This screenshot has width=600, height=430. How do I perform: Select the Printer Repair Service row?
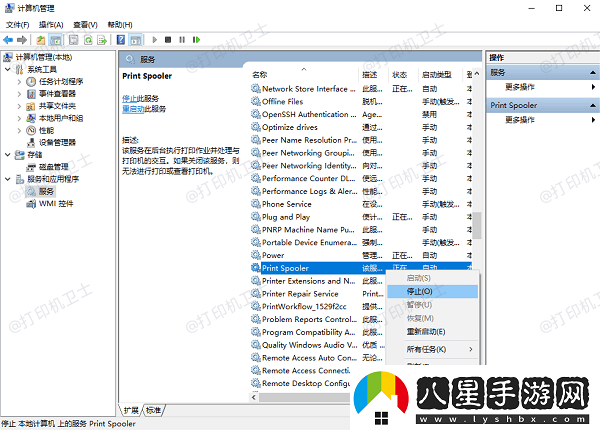click(x=318, y=294)
